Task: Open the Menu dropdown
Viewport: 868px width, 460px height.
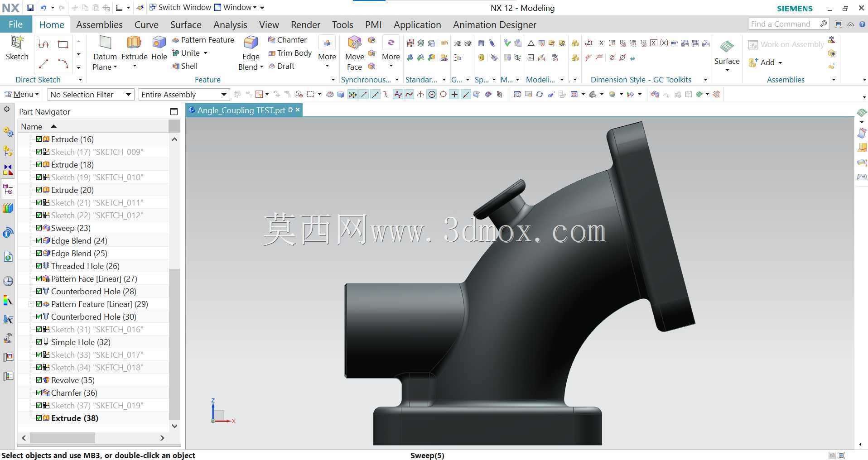Action: 21,94
